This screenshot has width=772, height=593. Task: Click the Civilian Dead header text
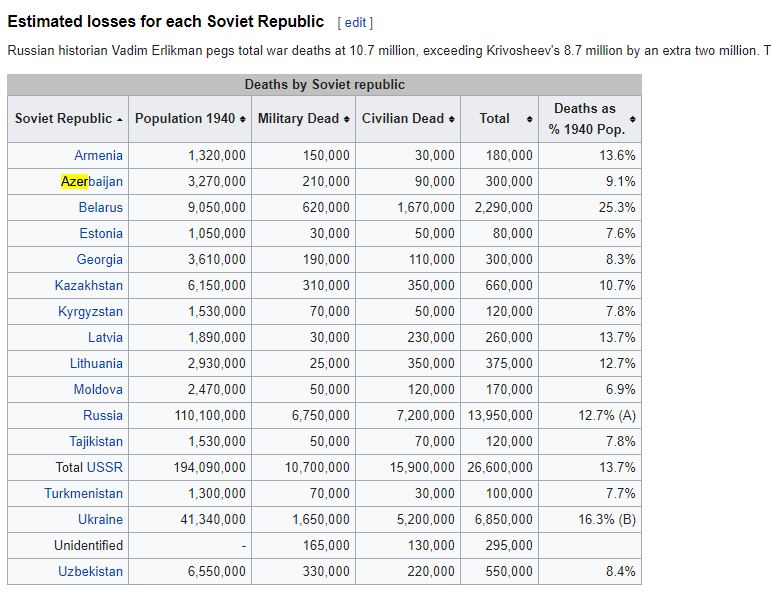(x=403, y=119)
